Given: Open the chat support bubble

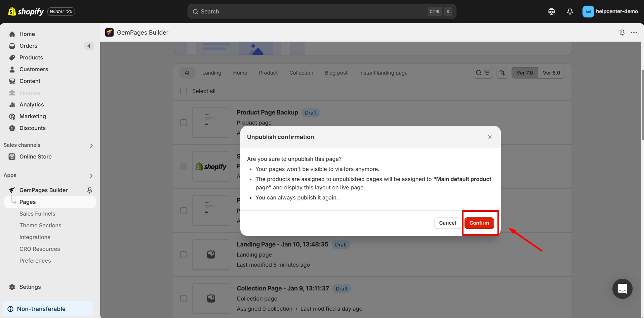Looking at the screenshot, I should (622, 288).
